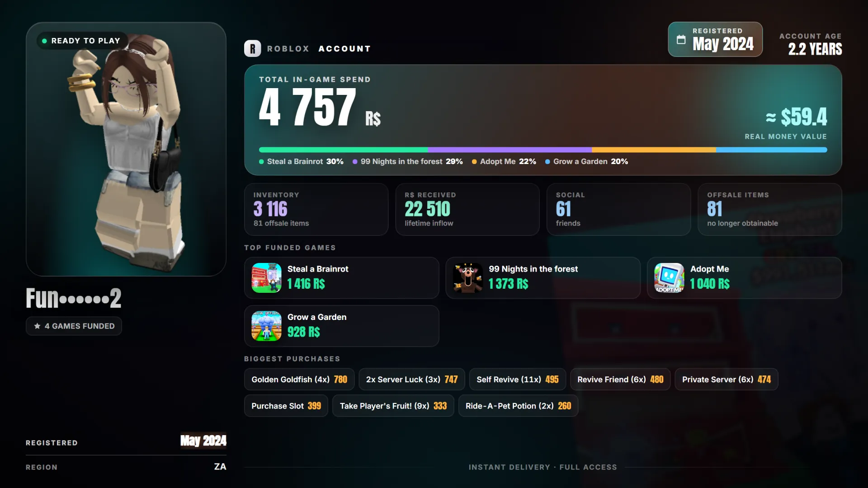Image resolution: width=868 pixels, height=488 pixels.
Task: Open the Steal a Brainrot game icon
Action: click(x=266, y=278)
